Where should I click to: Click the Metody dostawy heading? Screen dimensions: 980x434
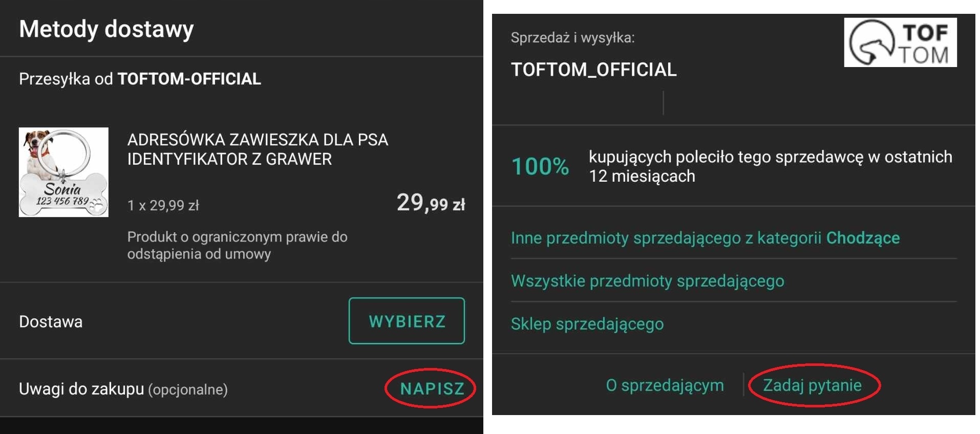pos(106,29)
